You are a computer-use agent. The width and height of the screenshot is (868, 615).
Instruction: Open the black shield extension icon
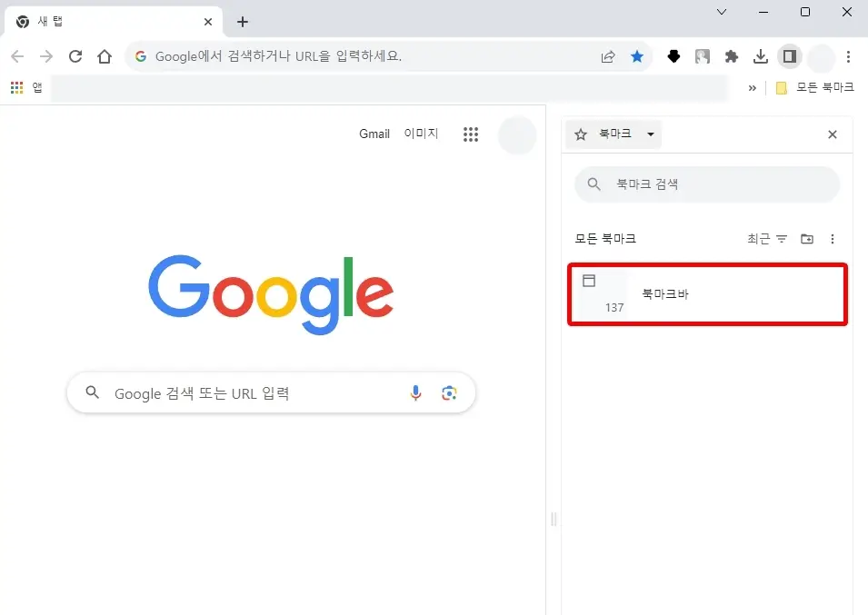point(673,56)
